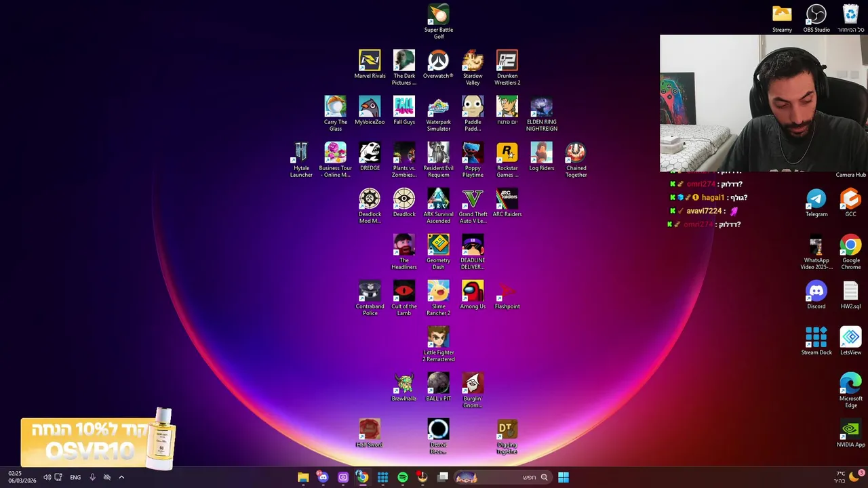Image resolution: width=868 pixels, height=488 pixels.
Task: Open the Cult of the Lamb shortcut
Action: coord(404,298)
